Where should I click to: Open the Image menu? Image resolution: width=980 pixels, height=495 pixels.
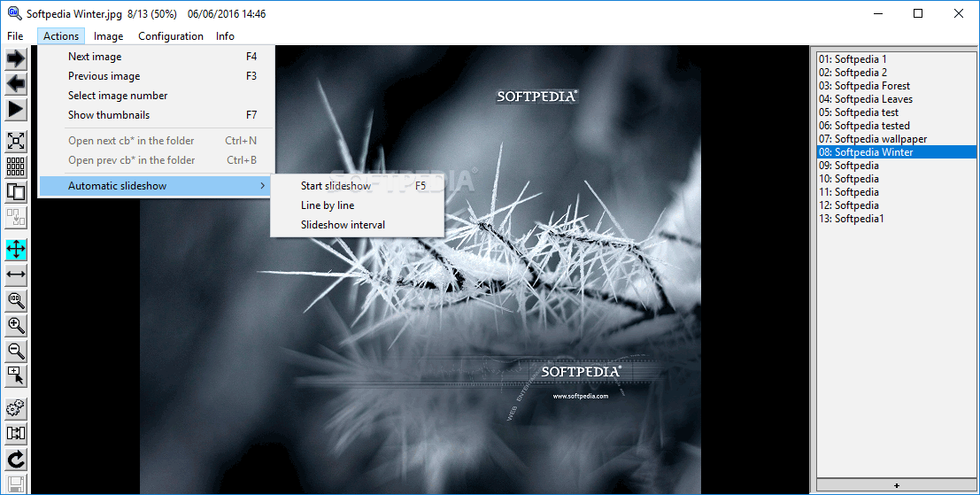coord(108,36)
